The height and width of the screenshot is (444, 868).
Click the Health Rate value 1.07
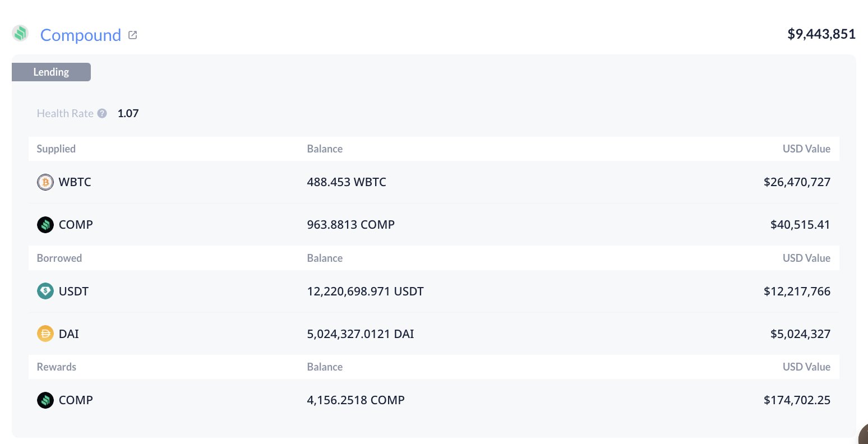[x=128, y=113]
